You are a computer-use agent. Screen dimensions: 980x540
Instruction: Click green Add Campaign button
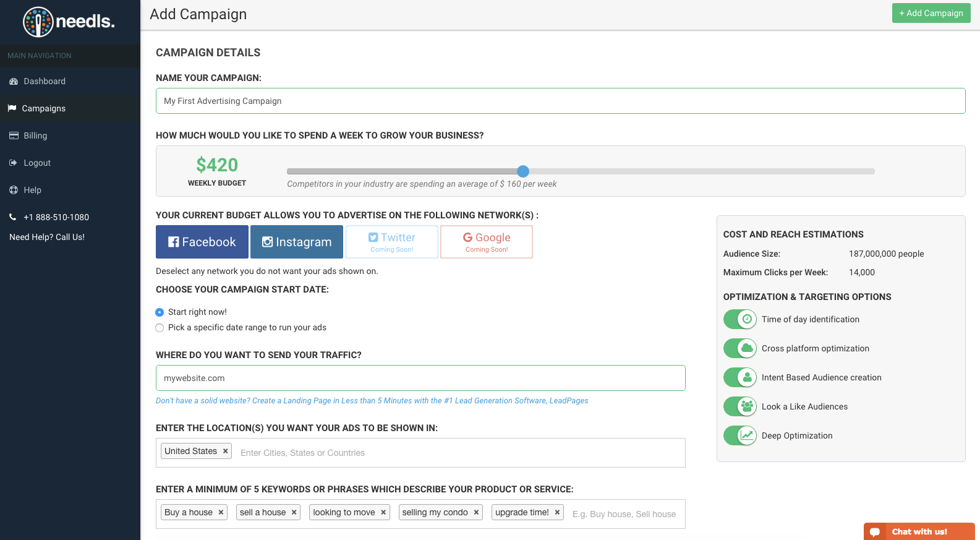pyautogui.click(x=931, y=13)
